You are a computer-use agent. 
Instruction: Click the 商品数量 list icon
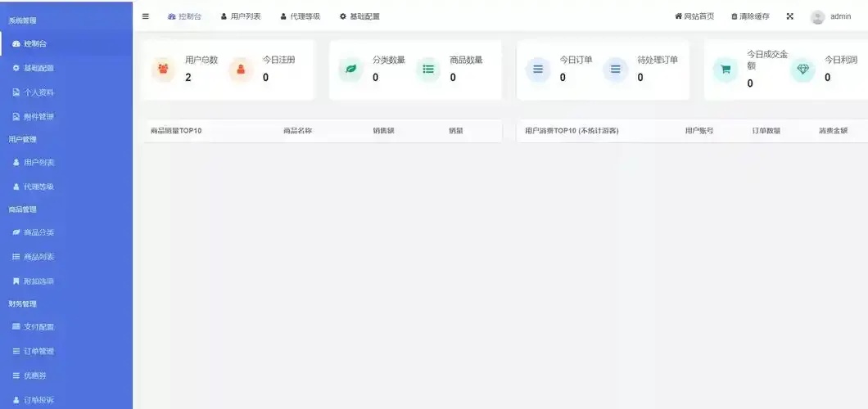(428, 70)
